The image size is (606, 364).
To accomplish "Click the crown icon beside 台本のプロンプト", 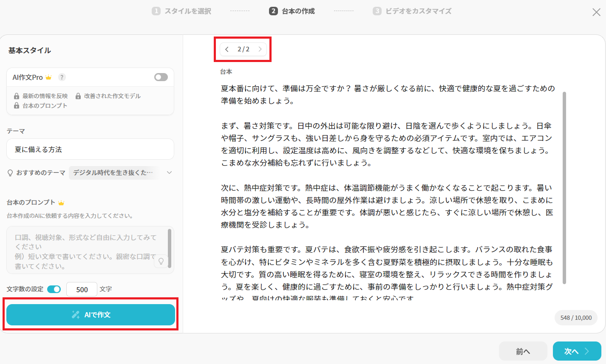I will coord(61,203).
